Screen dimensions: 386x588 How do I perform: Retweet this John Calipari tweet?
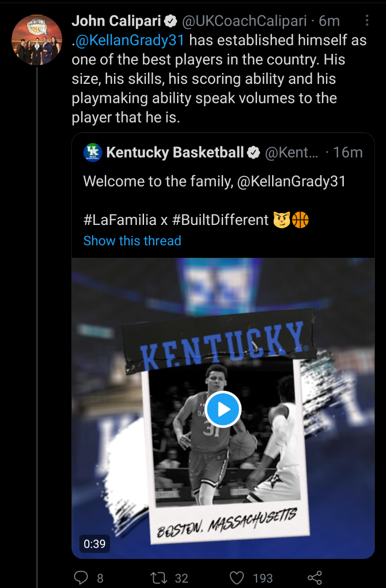pos(158,577)
